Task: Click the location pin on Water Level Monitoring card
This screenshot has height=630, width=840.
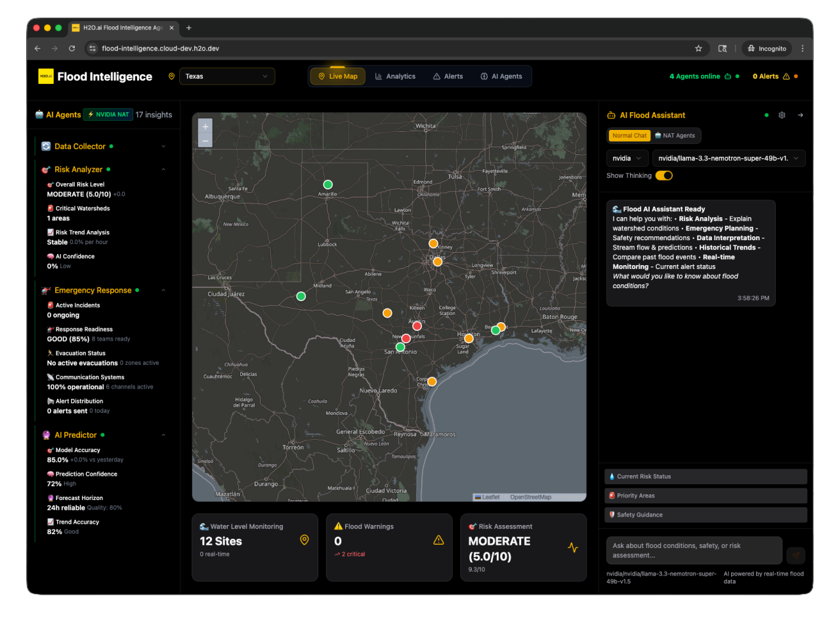Action: coord(304,540)
